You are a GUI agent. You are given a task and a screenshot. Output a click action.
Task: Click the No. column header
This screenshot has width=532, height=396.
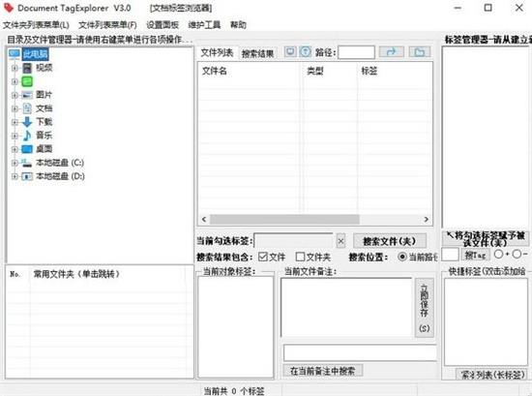coord(18,274)
